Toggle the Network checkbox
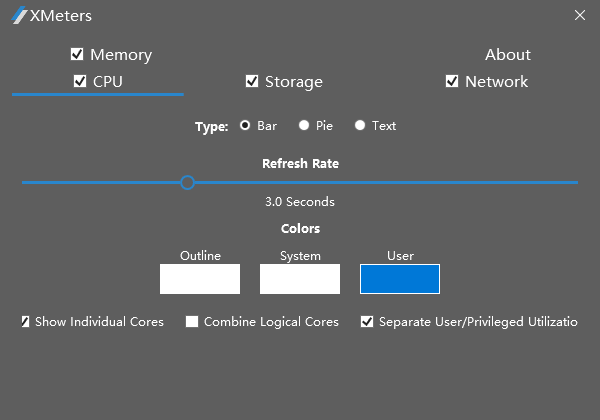This screenshot has height=420, width=600. [452, 81]
